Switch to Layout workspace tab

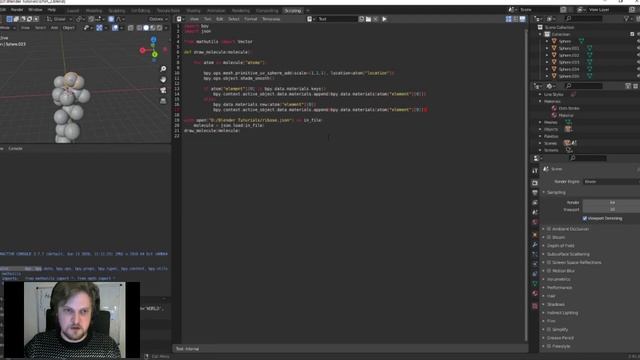pos(73,11)
